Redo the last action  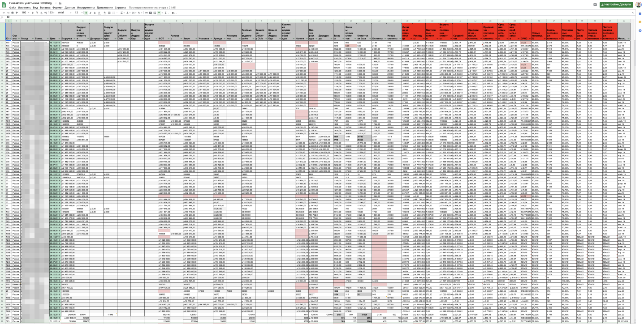tap(8, 13)
